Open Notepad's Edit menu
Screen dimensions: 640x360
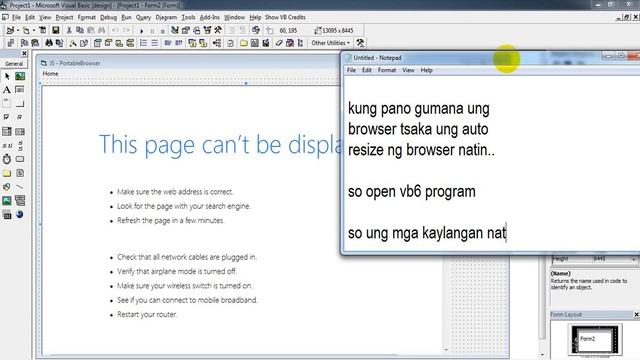367,70
